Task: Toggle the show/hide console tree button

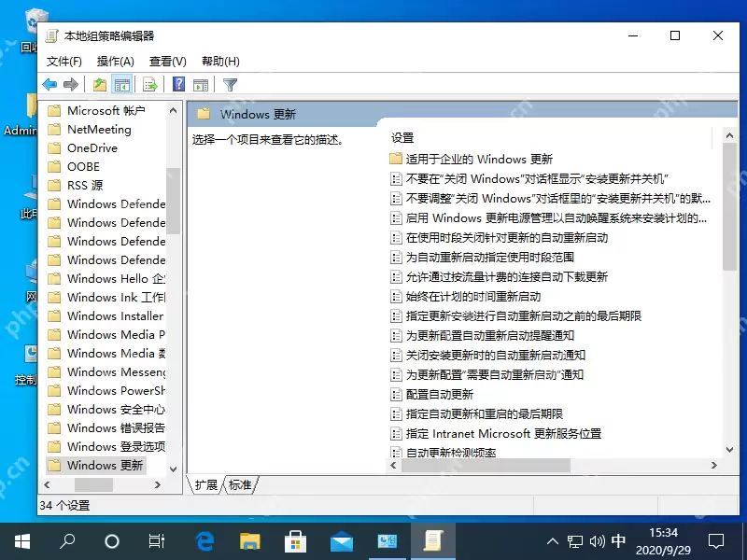Action: (122, 84)
